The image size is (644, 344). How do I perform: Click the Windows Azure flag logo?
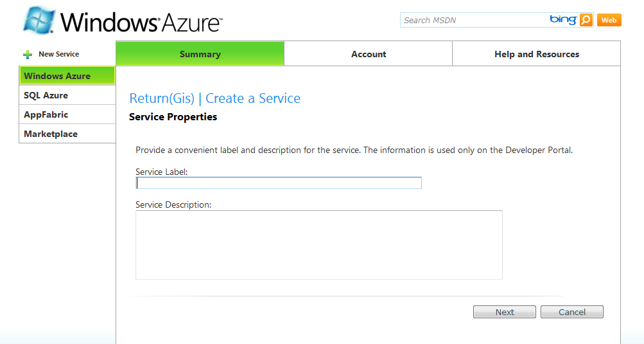point(39,20)
